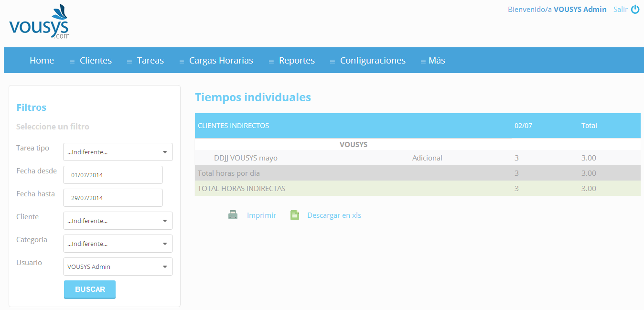Click the Fecha desde date field
Screen dimensions: 644x310
113,175
